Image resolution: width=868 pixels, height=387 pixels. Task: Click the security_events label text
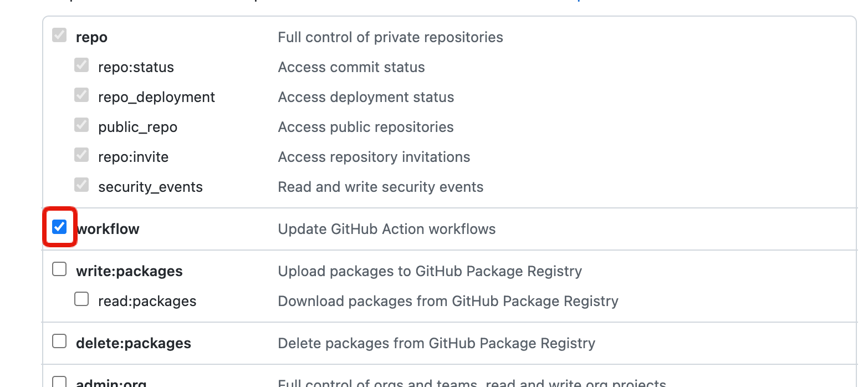pyautogui.click(x=150, y=187)
